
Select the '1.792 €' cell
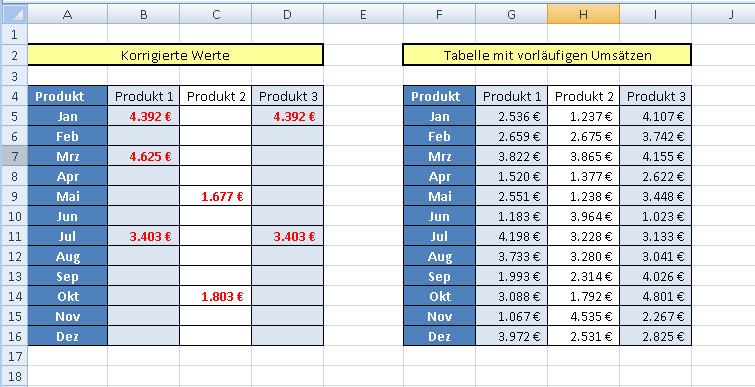[x=583, y=297]
